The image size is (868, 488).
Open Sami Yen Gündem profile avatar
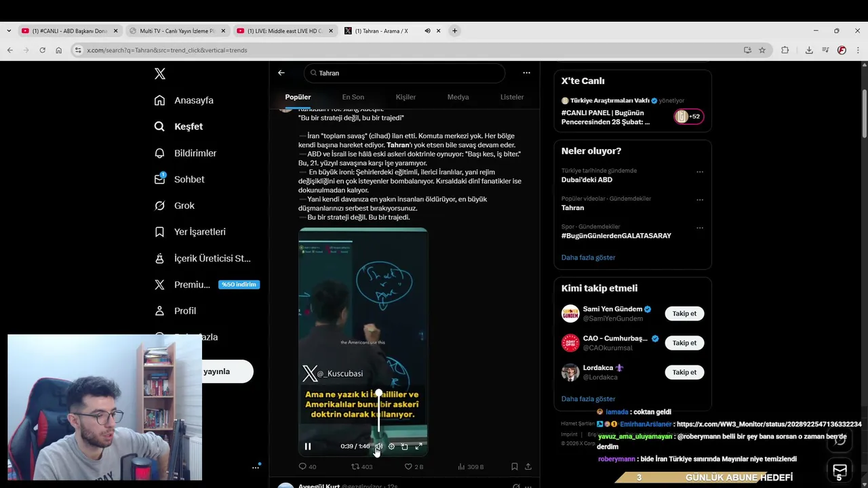coord(570,314)
